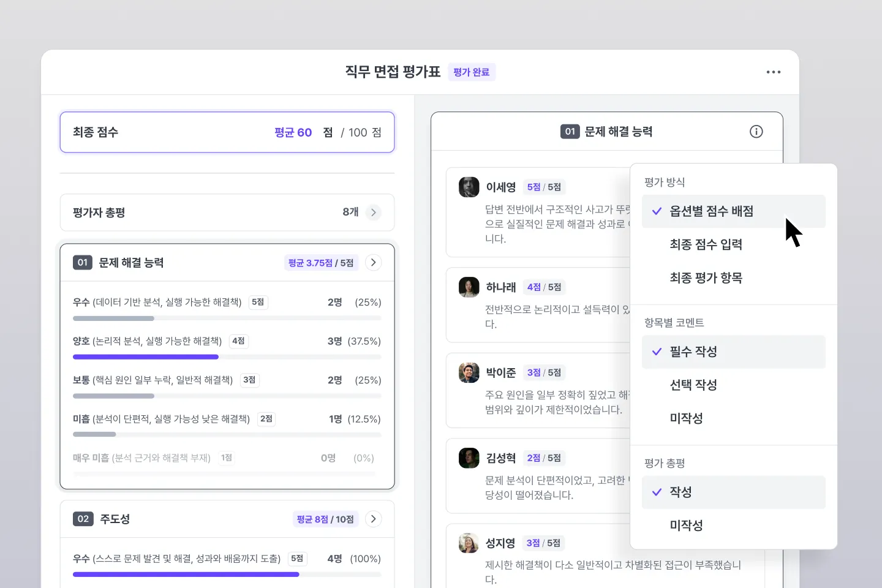Viewport: 882px width, 588px height.
Task: Click the info icon beside 문제 해결 능력
Action: (756, 132)
